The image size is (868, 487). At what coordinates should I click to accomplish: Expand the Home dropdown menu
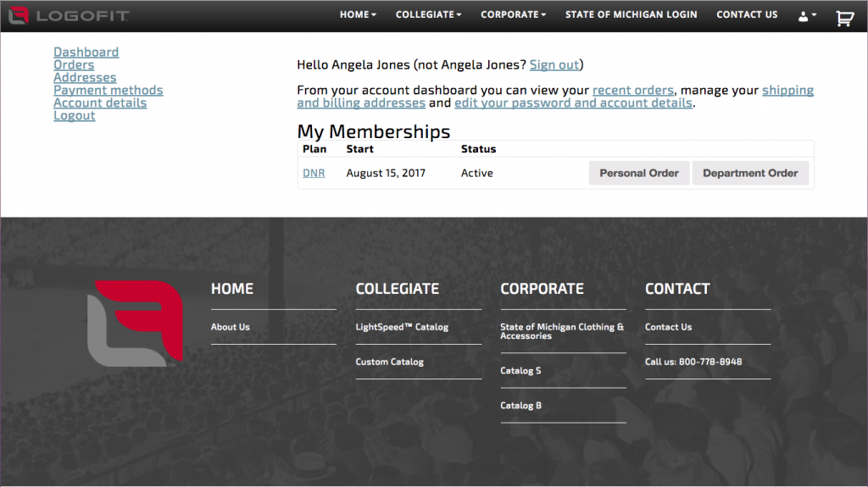point(358,14)
